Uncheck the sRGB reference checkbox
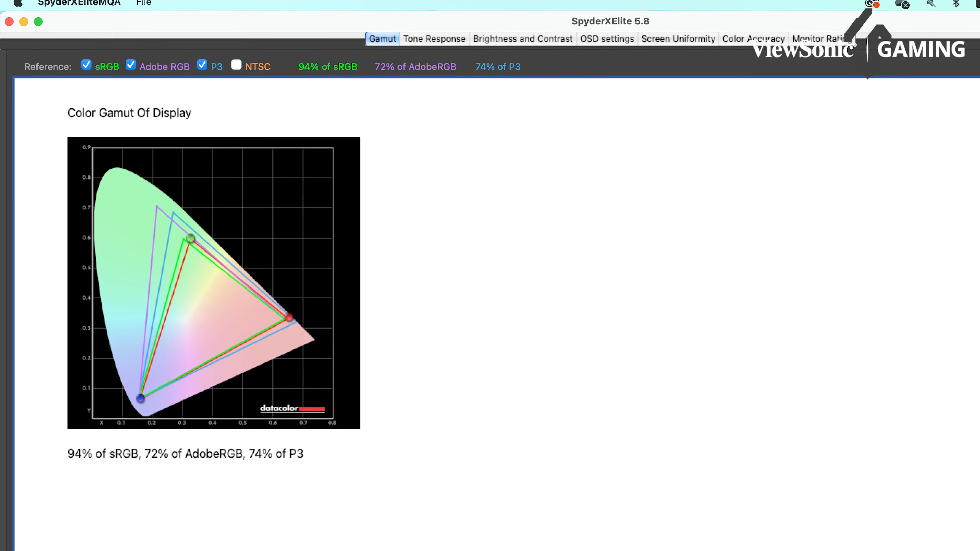The width and height of the screenshot is (980, 551). (86, 65)
